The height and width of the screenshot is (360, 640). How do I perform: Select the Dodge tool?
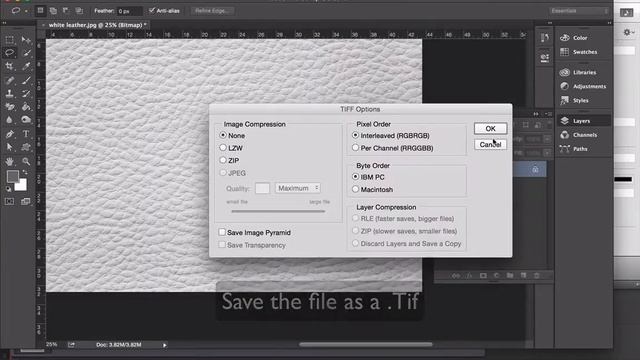(26, 120)
